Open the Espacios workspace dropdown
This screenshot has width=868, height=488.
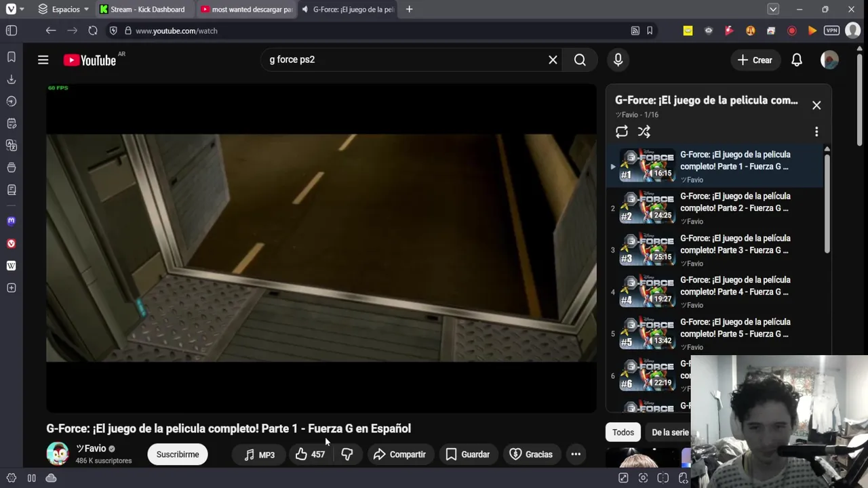64,9
